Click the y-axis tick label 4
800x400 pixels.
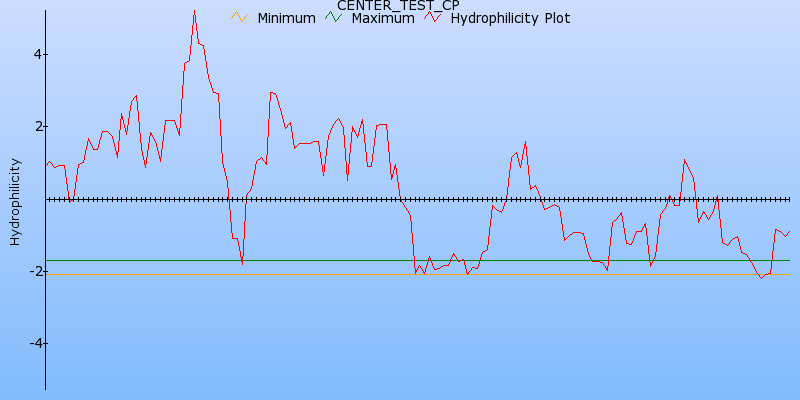coord(39,54)
